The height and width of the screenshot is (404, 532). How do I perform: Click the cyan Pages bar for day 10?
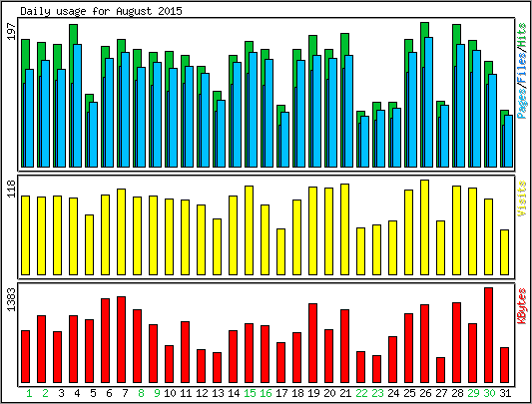173,118
